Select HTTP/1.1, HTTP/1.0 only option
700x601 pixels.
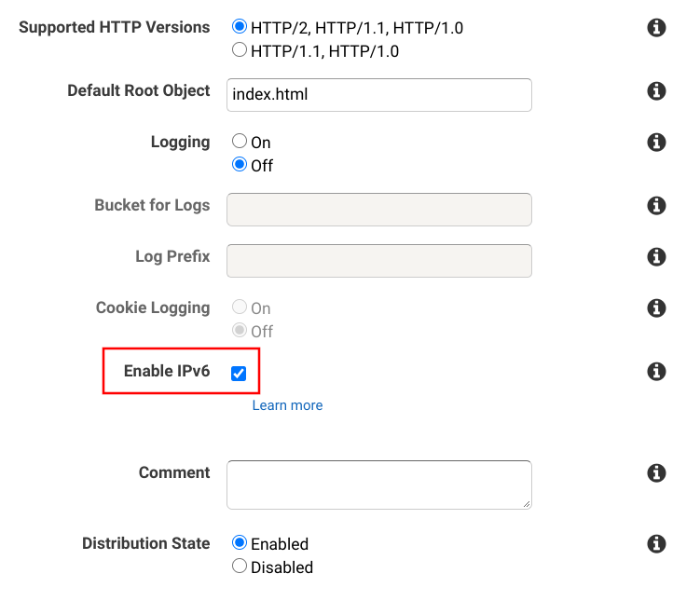(x=240, y=50)
